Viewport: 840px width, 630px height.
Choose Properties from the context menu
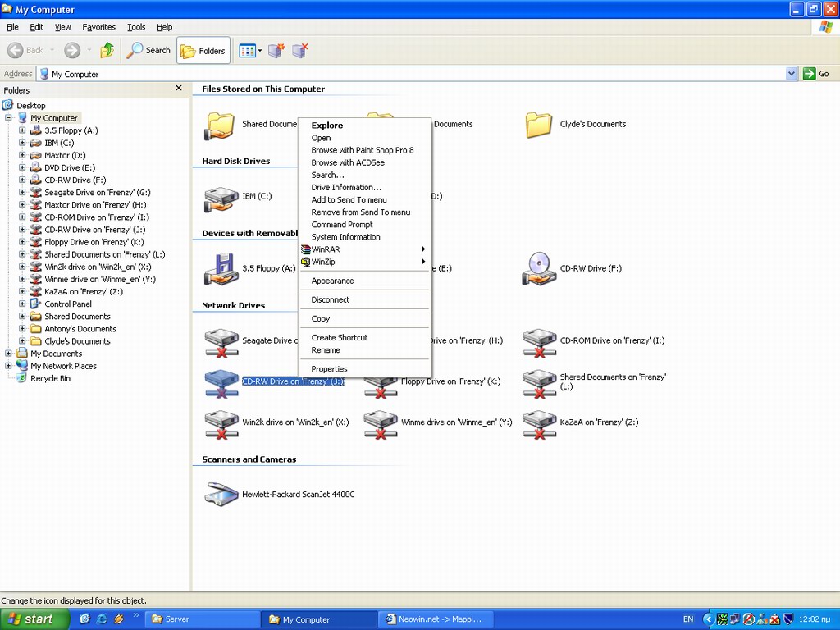pos(330,369)
